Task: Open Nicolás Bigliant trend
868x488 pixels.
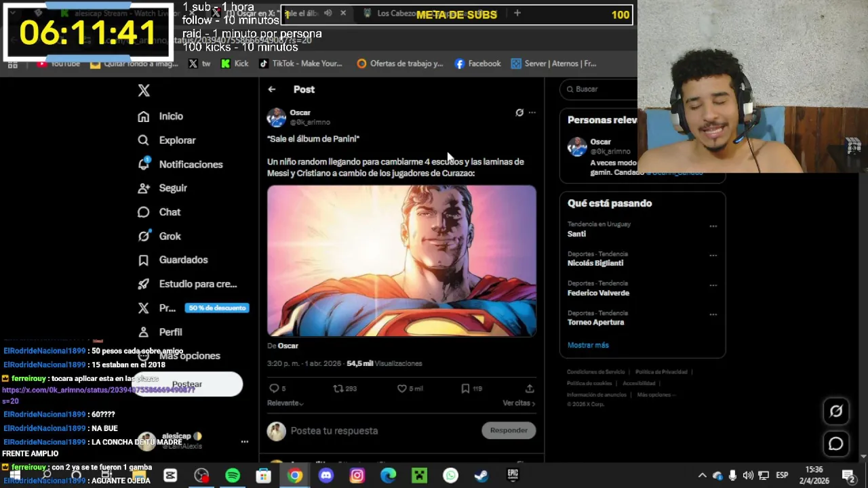Action: [595, 263]
